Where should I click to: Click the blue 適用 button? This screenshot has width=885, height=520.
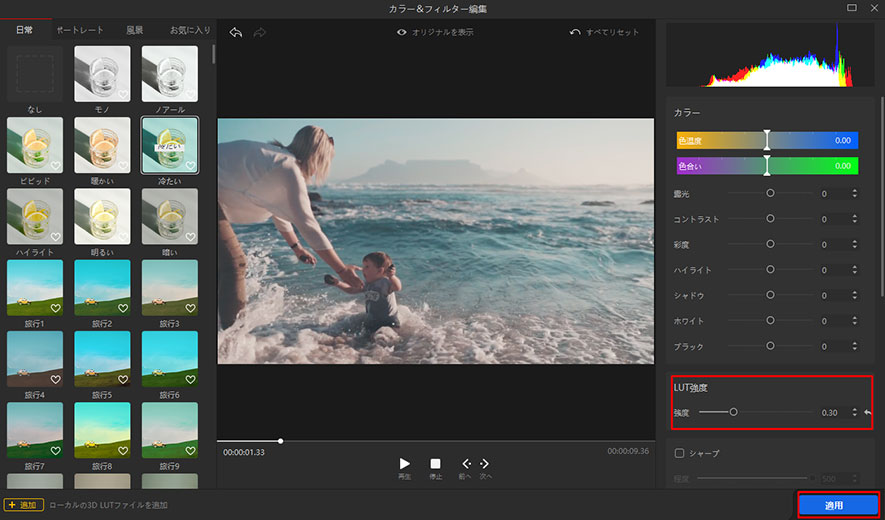(838, 505)
